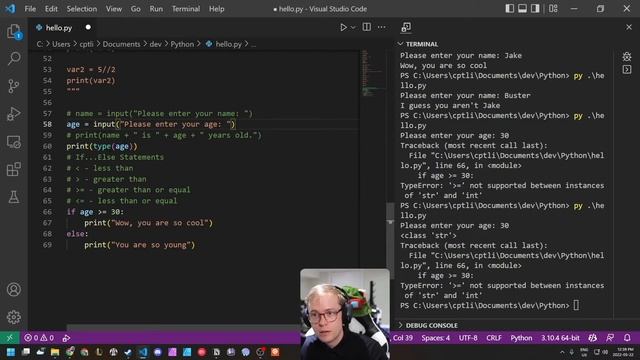The image size is (640, 360).
Task: Open problems errors and warnings indicator
Action: 39,338
